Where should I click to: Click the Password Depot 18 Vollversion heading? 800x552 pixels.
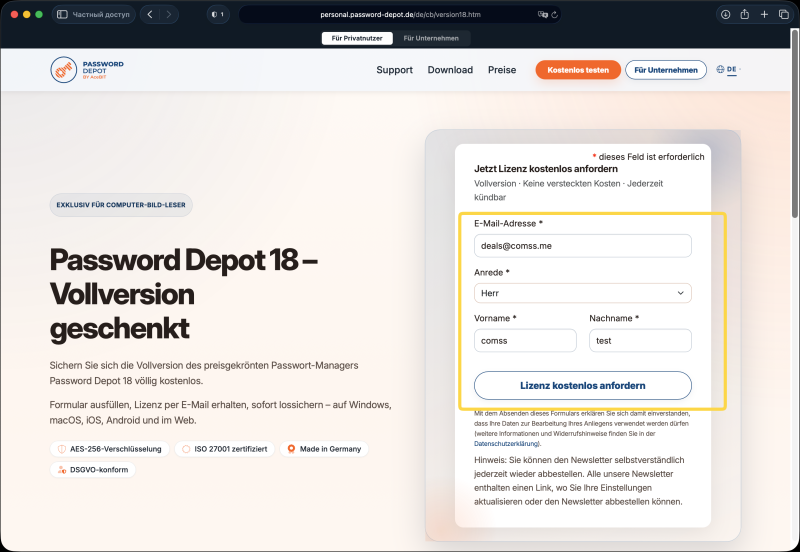coord(184,294)
